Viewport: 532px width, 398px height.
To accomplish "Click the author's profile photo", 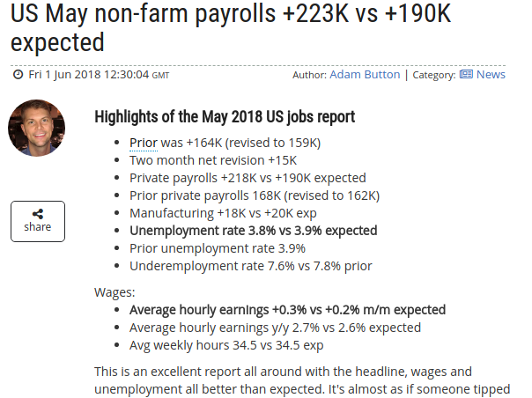I will (37, 128).
